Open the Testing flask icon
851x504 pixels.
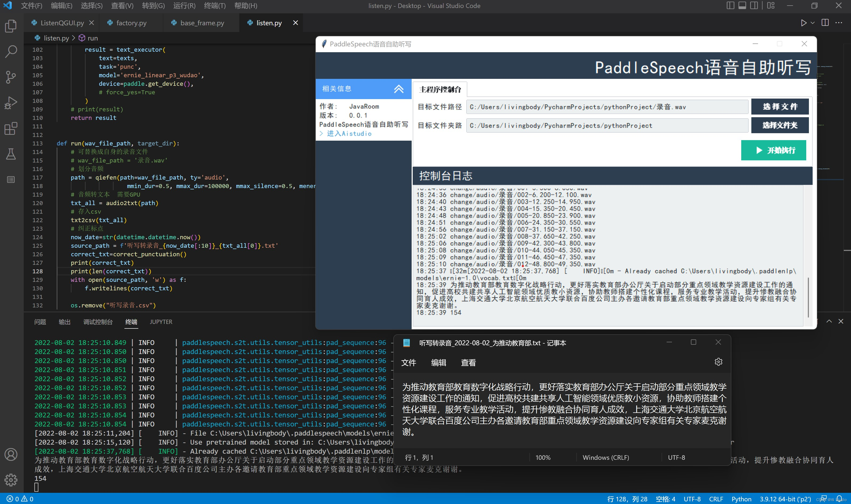(11, 154)
